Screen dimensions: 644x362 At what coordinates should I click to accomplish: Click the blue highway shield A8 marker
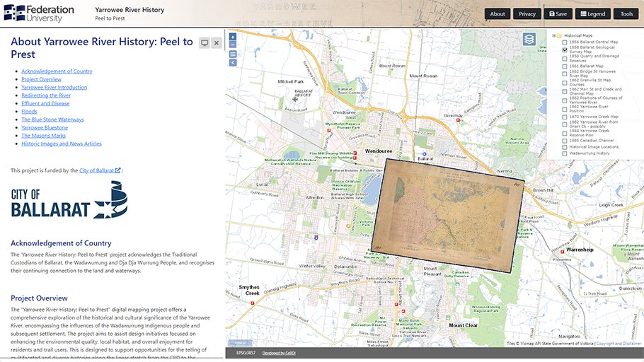pyautogui.click(x=316, y=238)
